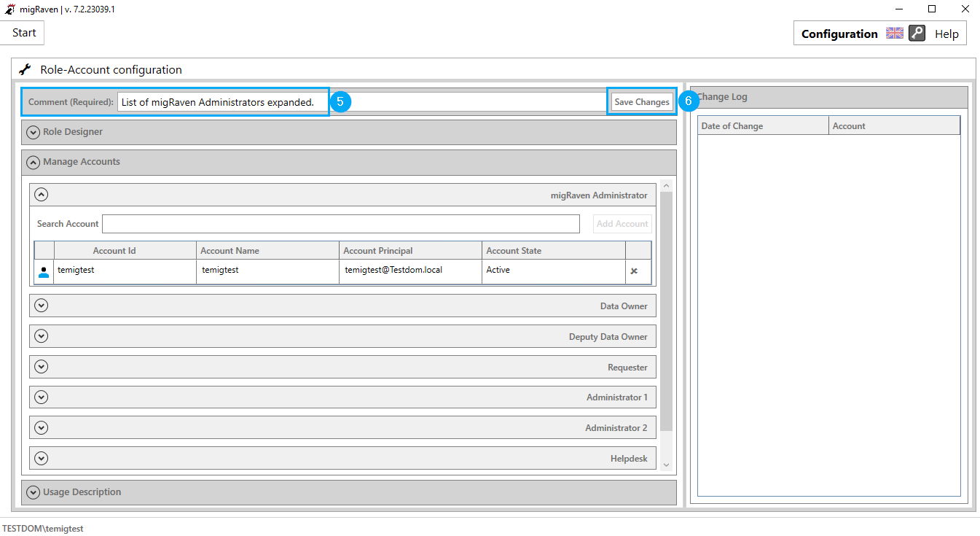Expand the Role Designer section
This screenshot has height=536, width=980.
click(x=33, y=133)
